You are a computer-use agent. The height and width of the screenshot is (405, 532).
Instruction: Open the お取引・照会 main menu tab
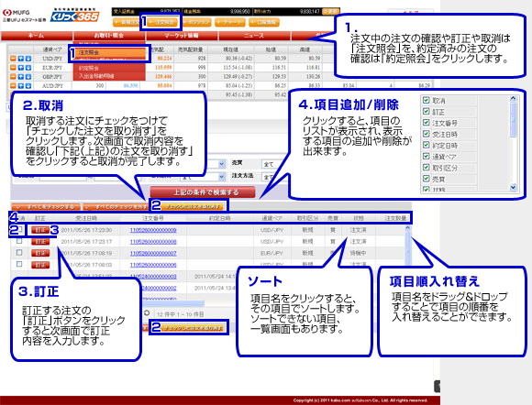click(x=109, y=35)
